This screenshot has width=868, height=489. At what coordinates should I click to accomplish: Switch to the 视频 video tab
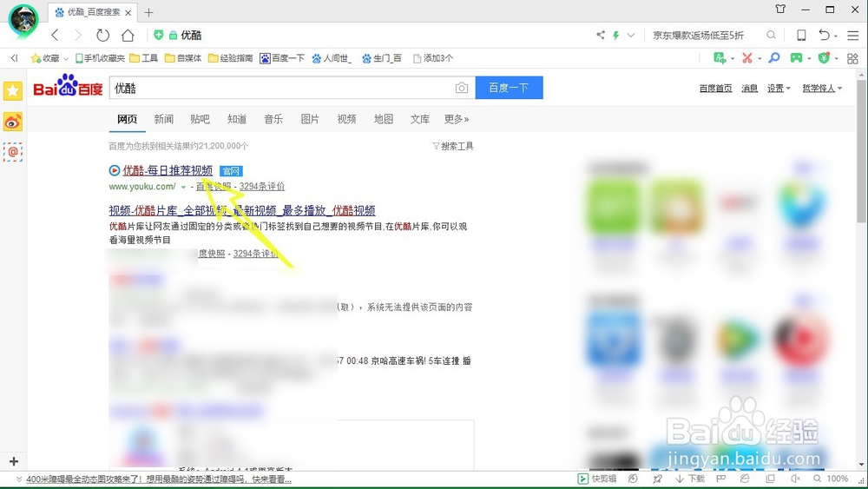click(346, 119)
